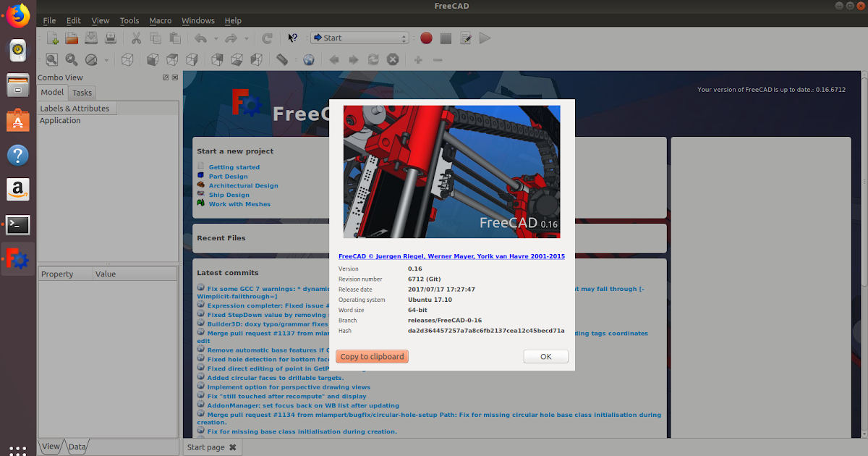Open the Start workbench selector

click(359, 38)
